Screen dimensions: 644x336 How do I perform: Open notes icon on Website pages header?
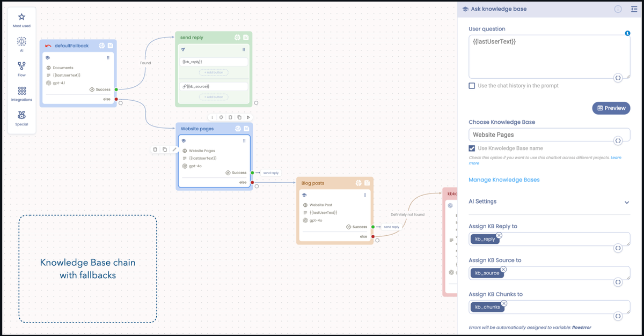point(246,129)
